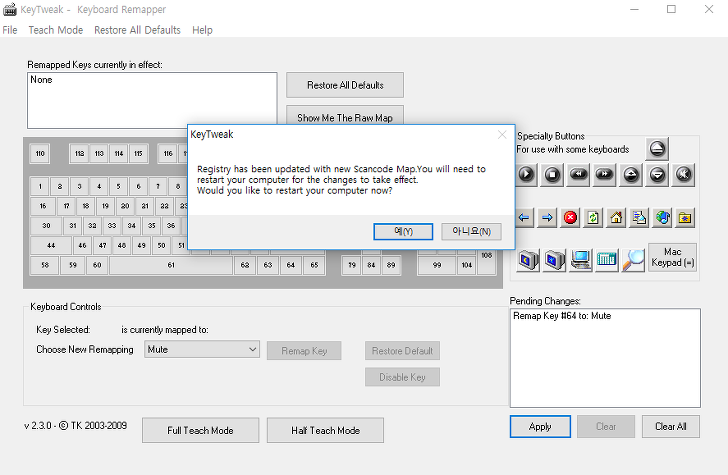Click the grayed Clear button

(606, 426)
